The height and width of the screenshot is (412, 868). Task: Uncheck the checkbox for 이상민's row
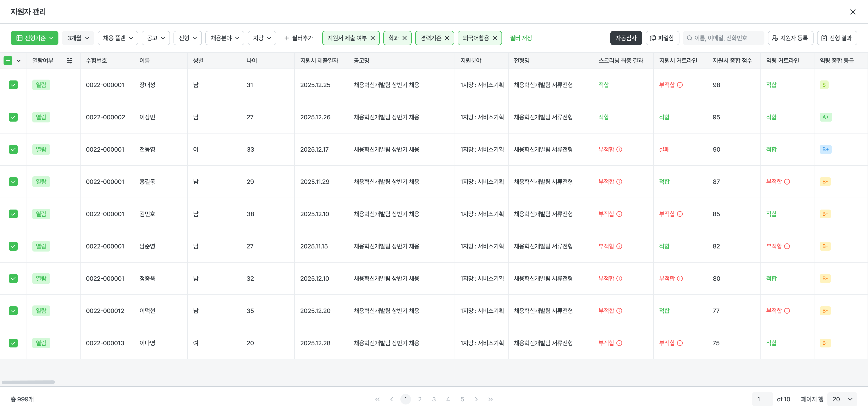tap(13, 117)
